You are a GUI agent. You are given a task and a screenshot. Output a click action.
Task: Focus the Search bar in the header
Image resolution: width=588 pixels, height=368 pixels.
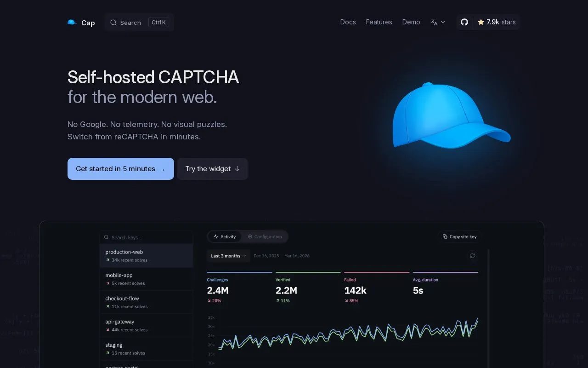click(139, 23)
